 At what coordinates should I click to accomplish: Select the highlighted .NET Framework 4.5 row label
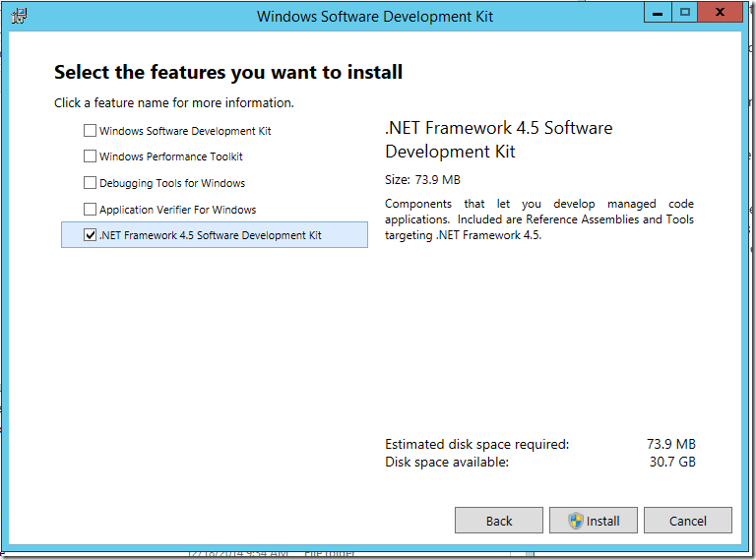(211, 235)
